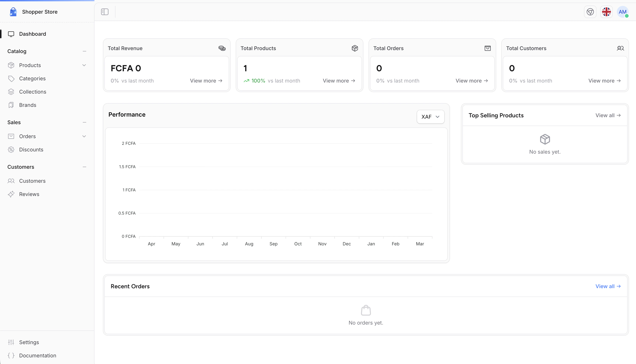The height and width of the screenshot is (364, 636).
Task: Click View more on the Total Revenue card
Action: [206, 80]
